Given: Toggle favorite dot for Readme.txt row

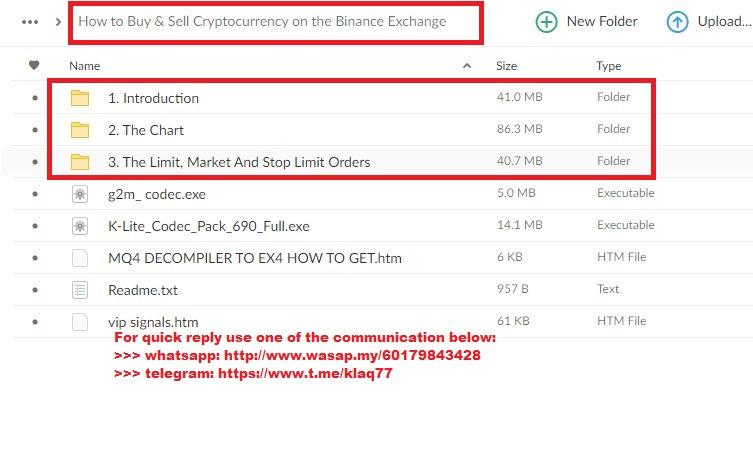Looking at the screenshot, I should [35, 290].
